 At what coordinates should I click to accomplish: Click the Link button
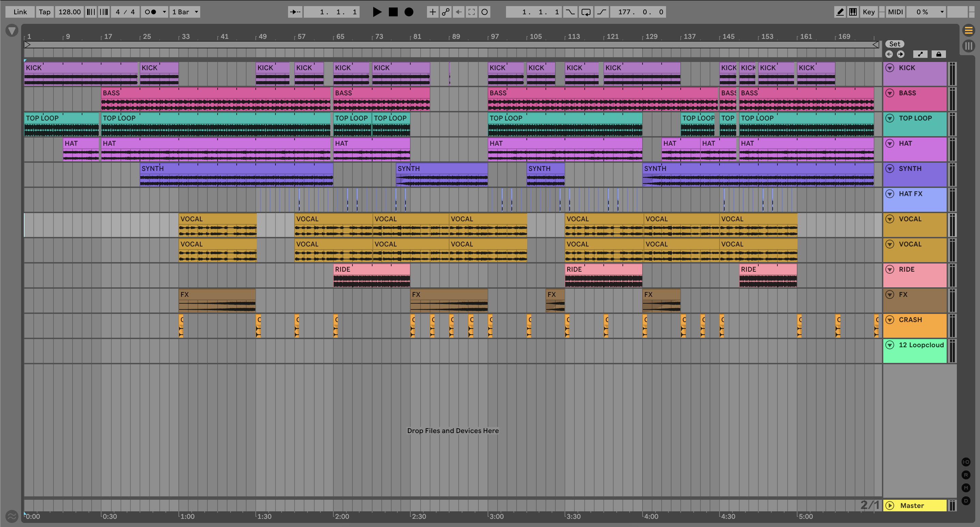click(x=20, y=12)
